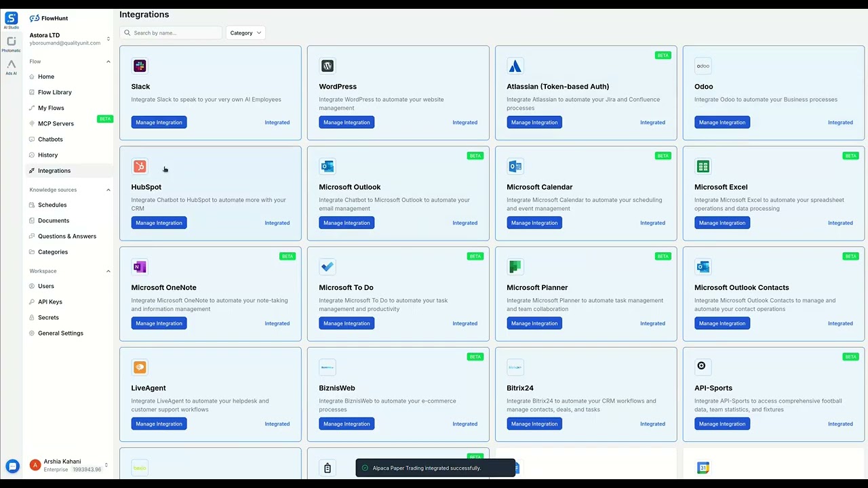Screen dimensions: 868x488
Task: Click Manage Integration for LiveAgent
Action: pos(159,424)
